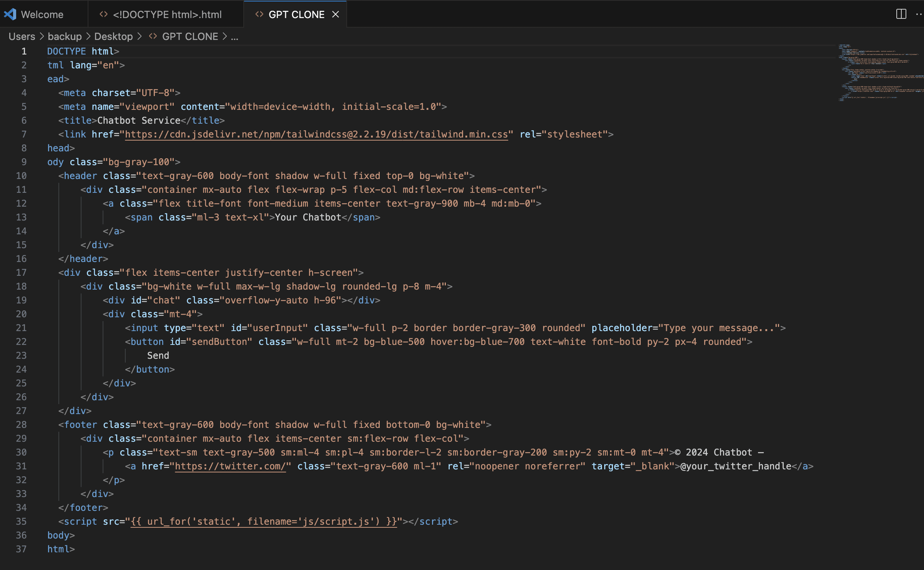924x570 pixels.
Task: Click line number 17 in gutter
Action: [x=21, y=273]
